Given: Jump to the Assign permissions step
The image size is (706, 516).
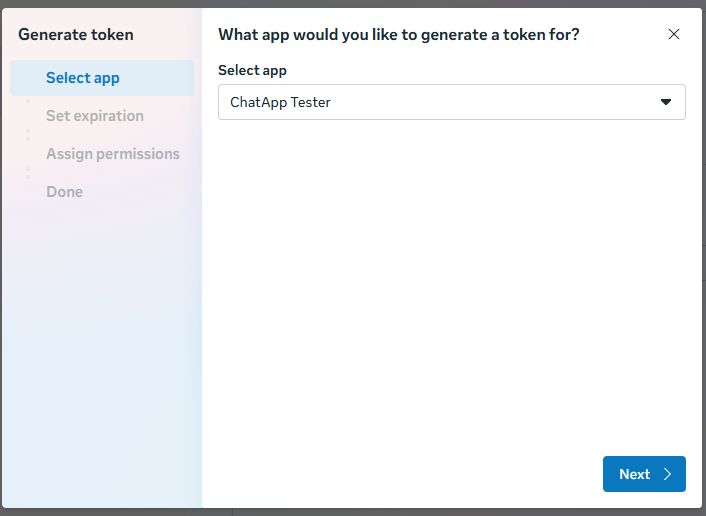Looking at the screenshot, I should pos(113,154).
